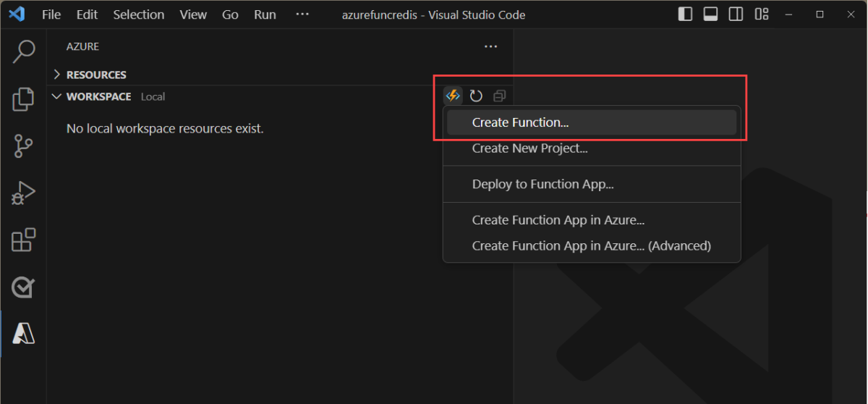Open the Testing view icon

[x=24, y=287]
